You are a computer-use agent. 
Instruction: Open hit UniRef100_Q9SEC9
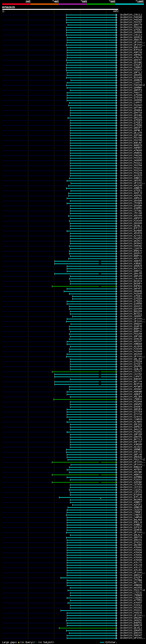(x=131, y=37)
